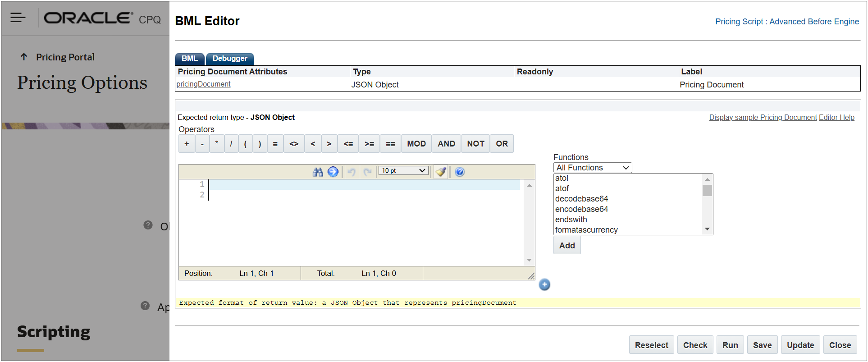868x362 pixels.
Task: Open the editor help question mark icon
Action: 460,172
